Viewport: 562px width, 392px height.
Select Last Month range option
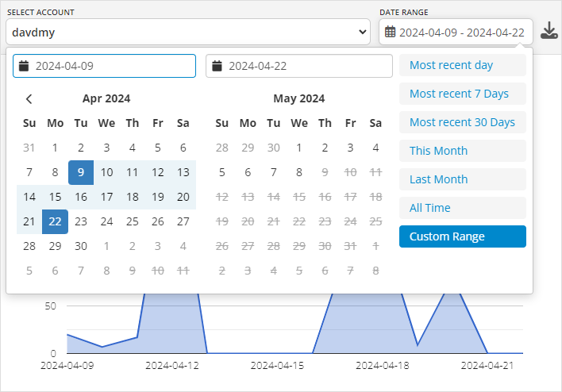[462, 179]
